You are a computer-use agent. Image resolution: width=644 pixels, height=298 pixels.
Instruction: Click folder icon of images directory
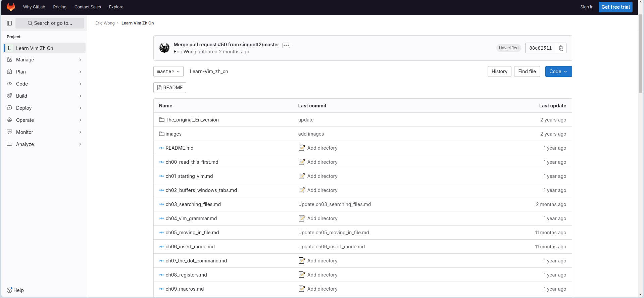pos(162,134)
